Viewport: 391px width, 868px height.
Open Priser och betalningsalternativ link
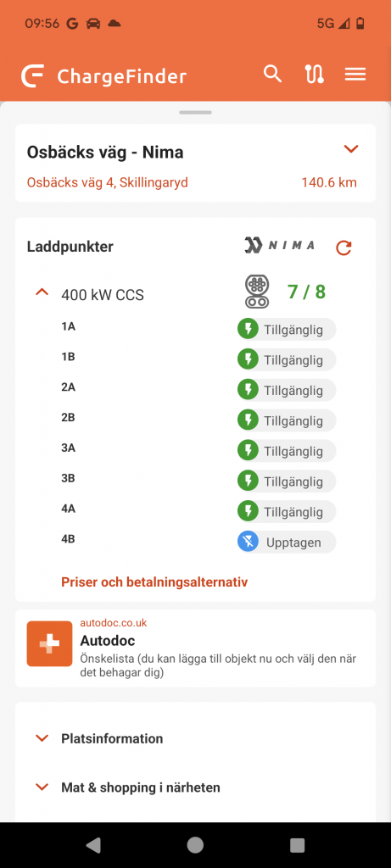(154, 581)
